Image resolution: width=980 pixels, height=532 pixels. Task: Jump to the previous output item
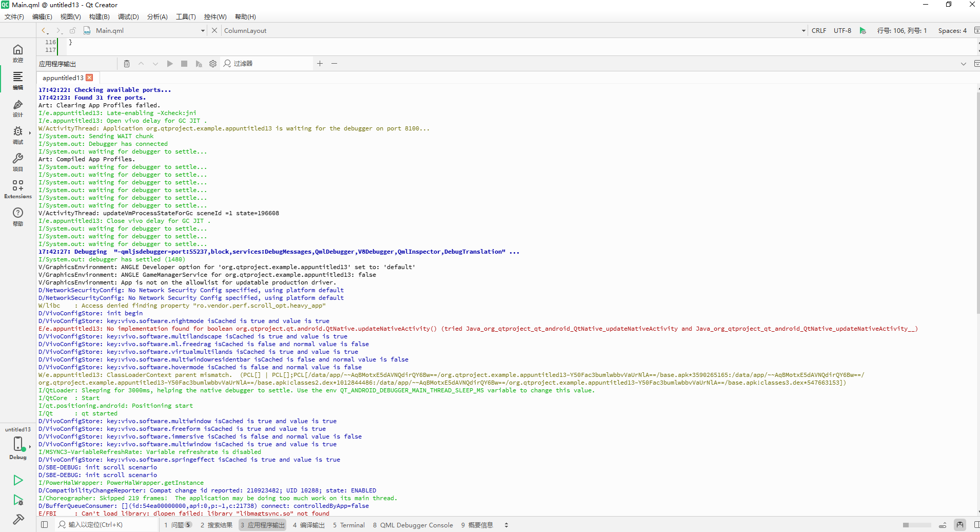pyautogui.click(x=141, y=64)
